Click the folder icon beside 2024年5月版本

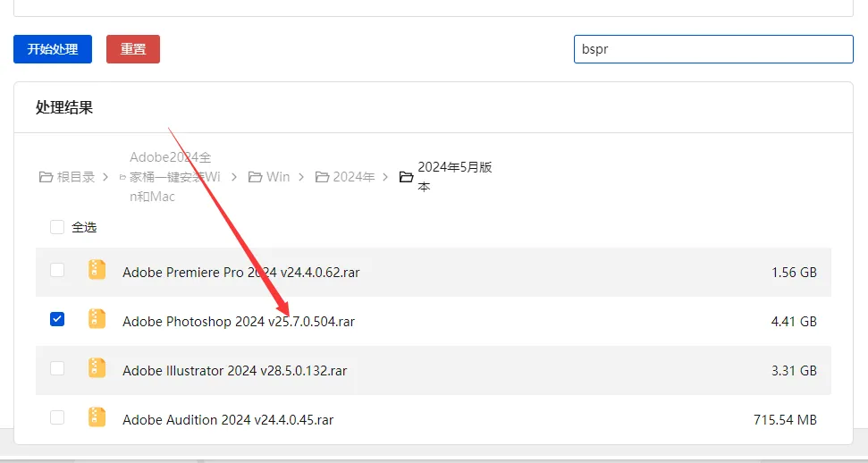407,177
